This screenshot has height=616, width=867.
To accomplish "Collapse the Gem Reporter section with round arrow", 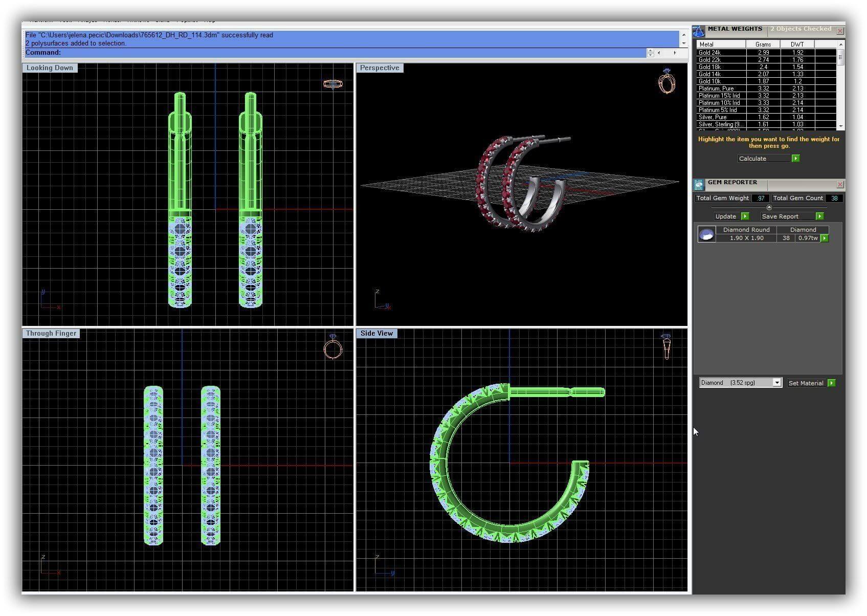I will click(769, 207).
